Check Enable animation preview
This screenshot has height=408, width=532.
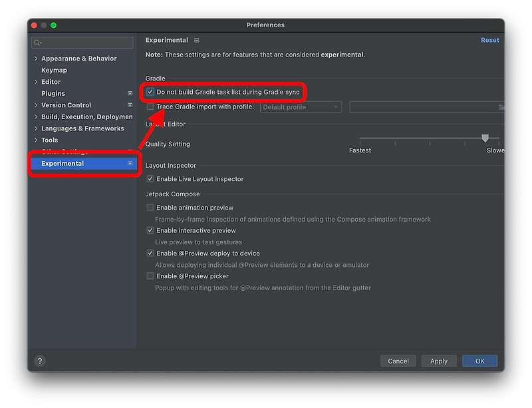150,207
